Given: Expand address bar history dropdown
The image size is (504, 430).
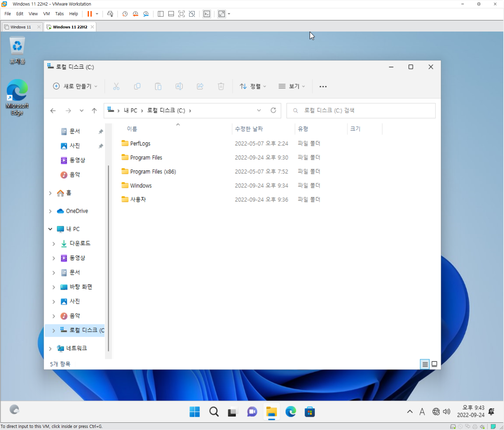Looking at the screenshot, I should click(x=259, y=110).
